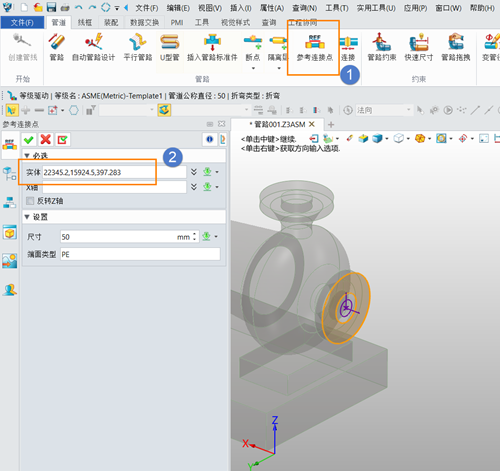
Task: Close the 管路001.Z3ASM tab
Action: [x=312, y=124]
